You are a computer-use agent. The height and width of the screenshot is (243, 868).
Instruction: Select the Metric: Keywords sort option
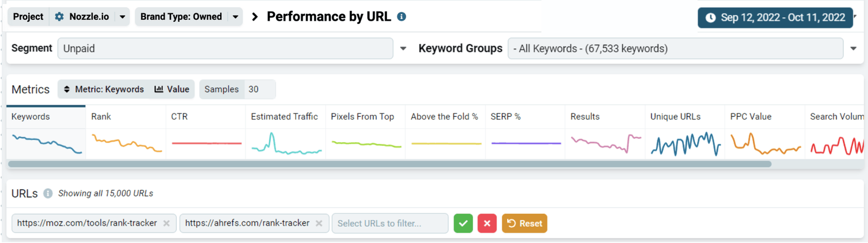click(x=104, y=89)
